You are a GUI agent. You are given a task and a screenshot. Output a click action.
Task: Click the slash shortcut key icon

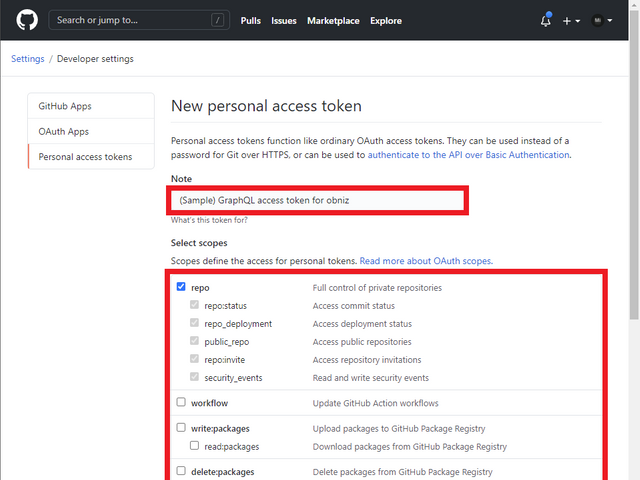point(218,20)
